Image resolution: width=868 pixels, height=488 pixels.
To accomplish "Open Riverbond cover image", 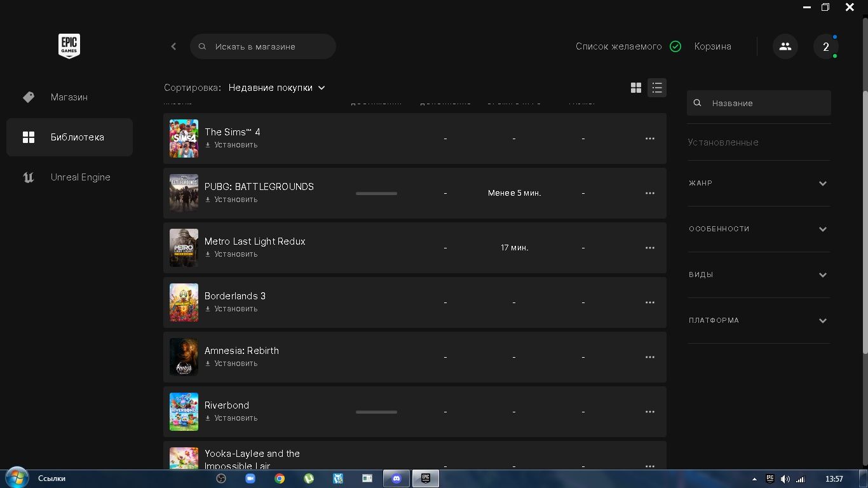I will (184, 412).
